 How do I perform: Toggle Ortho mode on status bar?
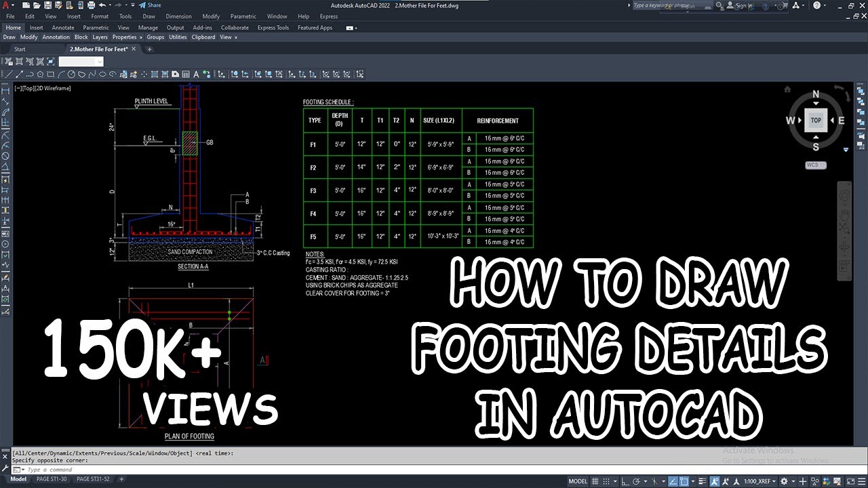click(x=625, y=481)
